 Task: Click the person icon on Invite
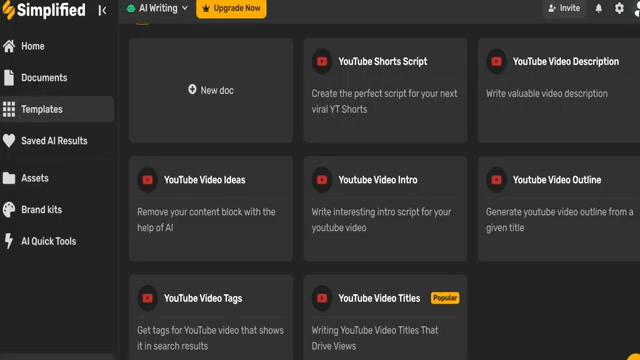pyautogui.click(x=552, y=8)
